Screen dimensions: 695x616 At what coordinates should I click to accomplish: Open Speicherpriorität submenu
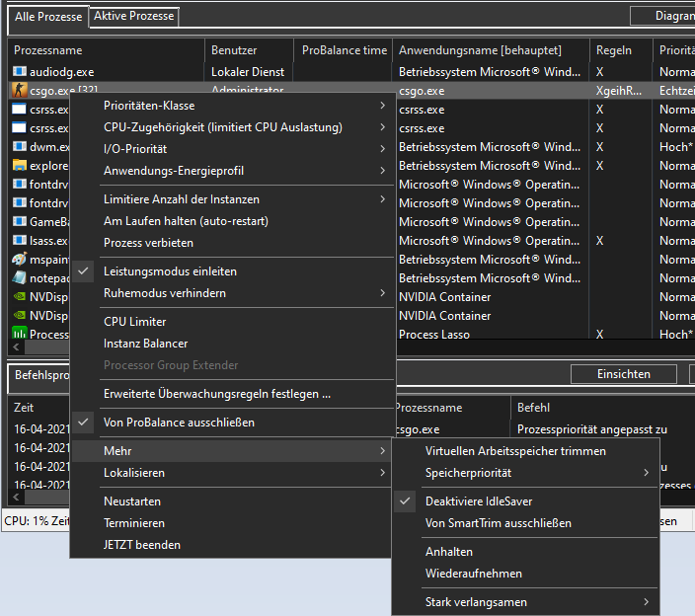click(525, 473)
